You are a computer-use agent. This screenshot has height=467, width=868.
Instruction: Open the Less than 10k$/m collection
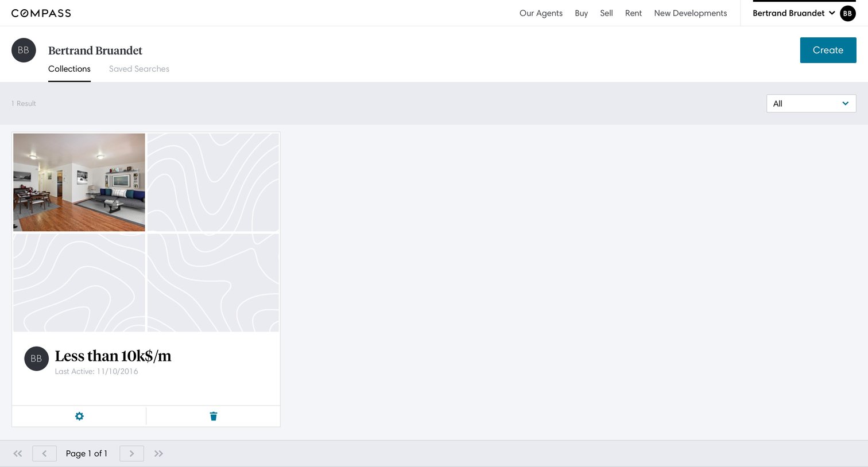pos(113,356)
